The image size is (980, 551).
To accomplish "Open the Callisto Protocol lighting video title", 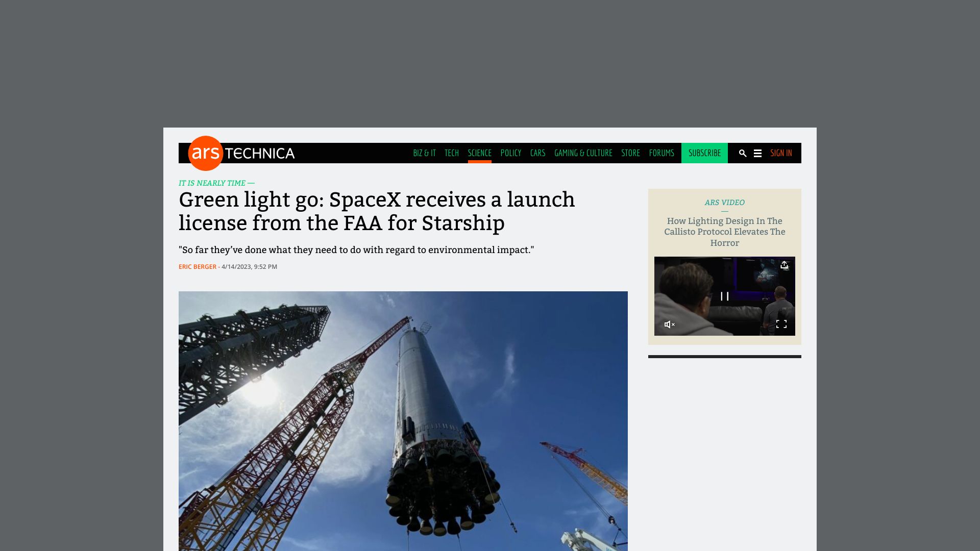I will click(x=725, y=232).
